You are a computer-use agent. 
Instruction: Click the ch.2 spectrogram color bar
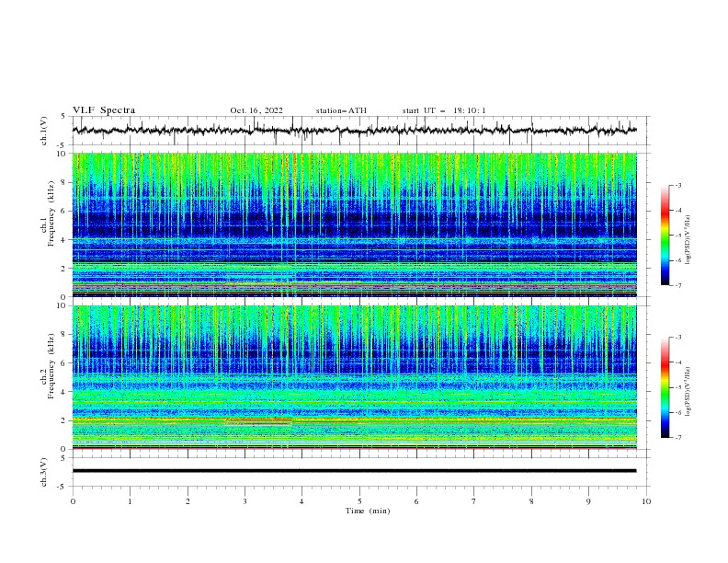665,387
